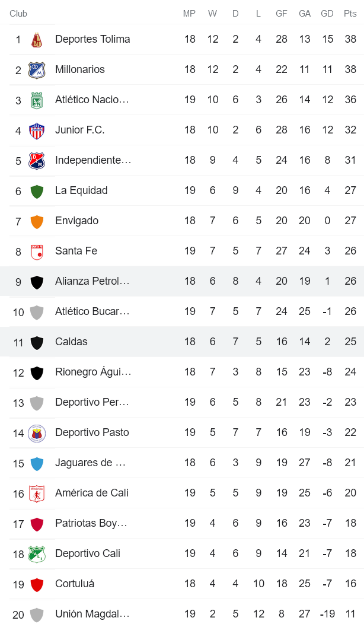The image size is (364, 640).
Task: Open the Deportes Tolima team page
Action: [x=92, y=39]
